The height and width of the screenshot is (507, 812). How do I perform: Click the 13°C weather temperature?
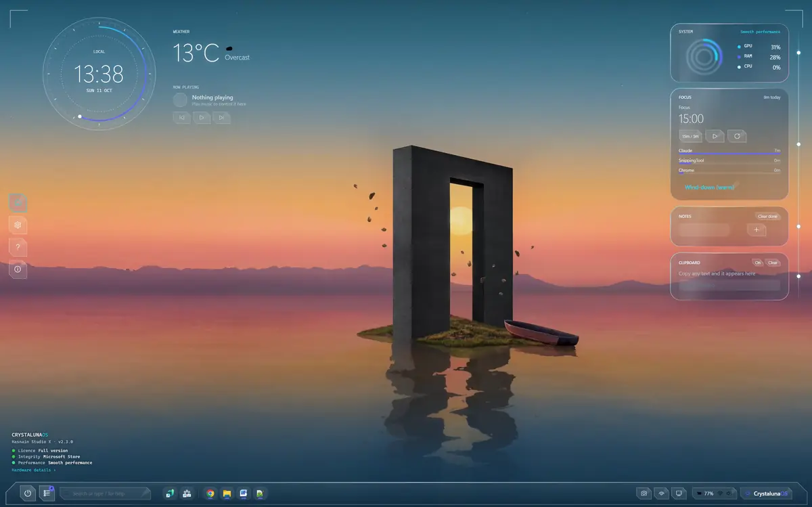pyautogui.click(x=196, y=53)
